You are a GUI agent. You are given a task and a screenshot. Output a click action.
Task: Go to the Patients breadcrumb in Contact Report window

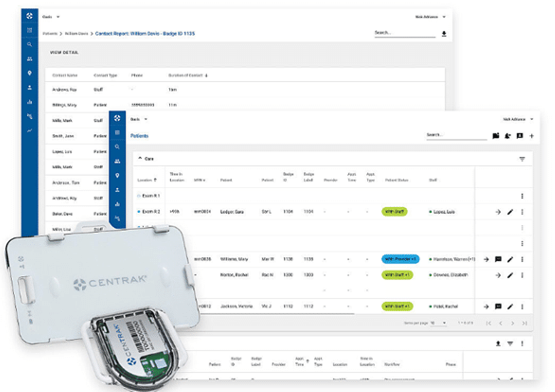pyautogui.click(x=50, y=34)
